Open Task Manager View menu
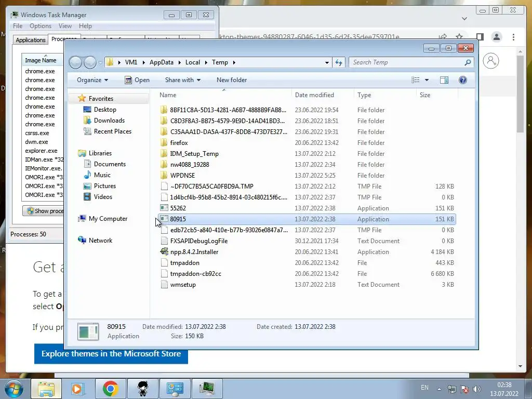The image size is (532, 399). coord(65,26)
